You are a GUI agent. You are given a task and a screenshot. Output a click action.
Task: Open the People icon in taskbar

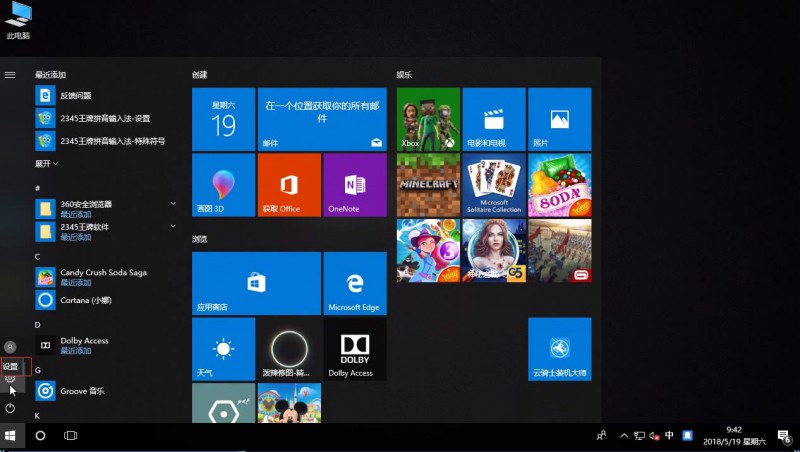pyautogui.click(x=602, y=436)
